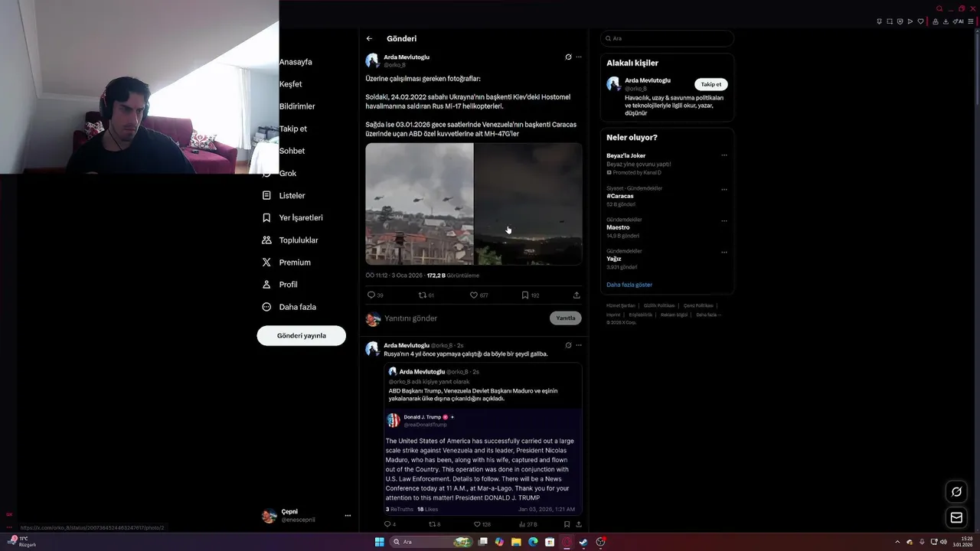
Task: Click browser title bar search icon
Action: tap(939, 8)
